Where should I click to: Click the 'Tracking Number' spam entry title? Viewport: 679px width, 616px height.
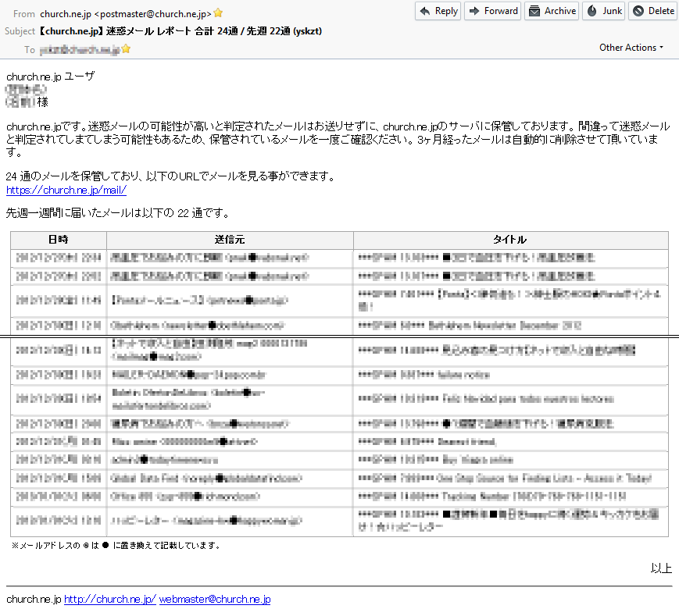pos(484,496)
